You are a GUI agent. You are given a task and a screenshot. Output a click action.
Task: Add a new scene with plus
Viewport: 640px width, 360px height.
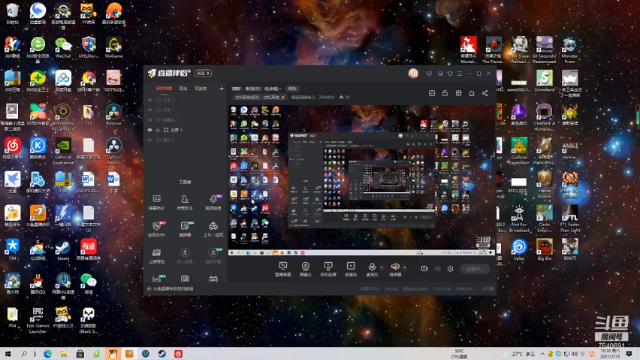click(221, 89)
